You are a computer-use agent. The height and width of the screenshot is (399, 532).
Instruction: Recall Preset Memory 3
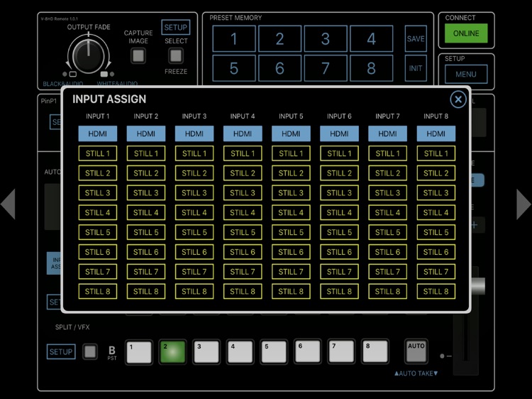[326, 39]
